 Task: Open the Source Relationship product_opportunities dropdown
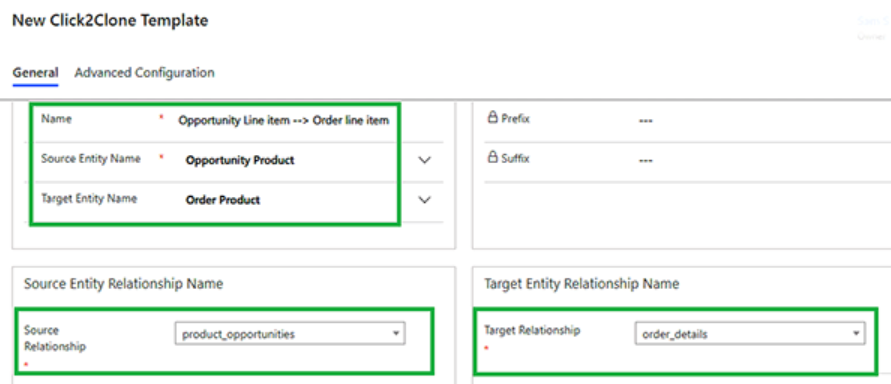[290, 334]
